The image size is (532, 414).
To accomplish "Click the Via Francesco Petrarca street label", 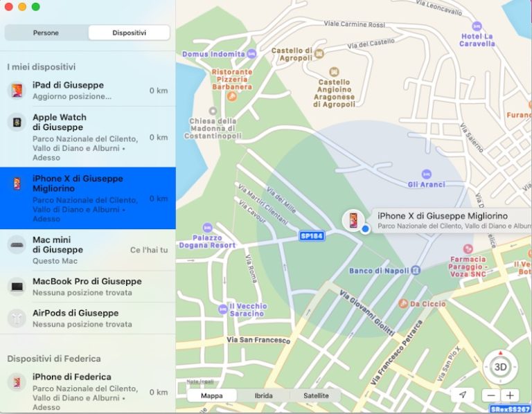I will (x=397, y=352).
